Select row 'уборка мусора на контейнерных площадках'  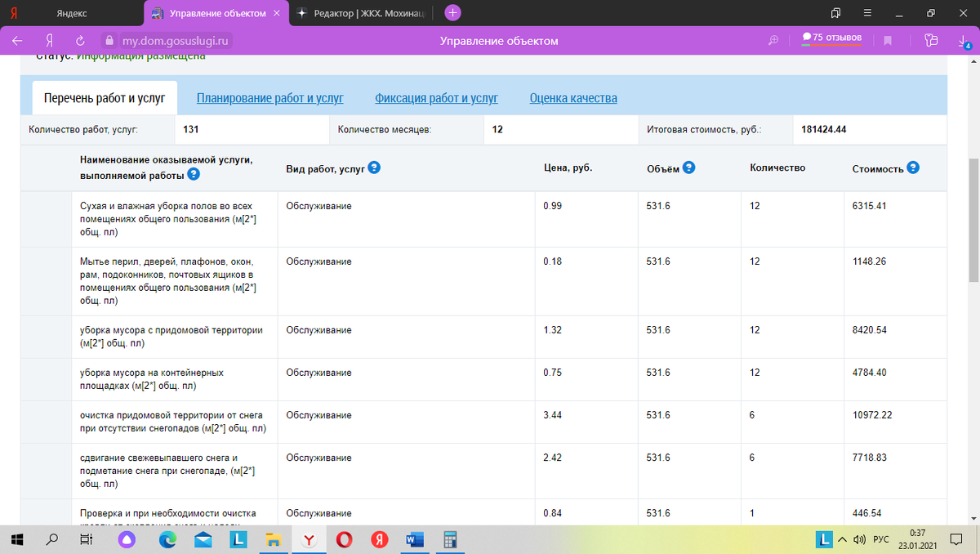pyautogui.click(x=484, y=379)
